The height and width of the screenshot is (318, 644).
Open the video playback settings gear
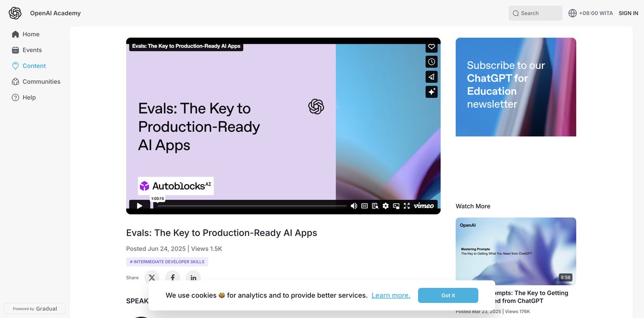pyautogui.click(x=385, y=205)
